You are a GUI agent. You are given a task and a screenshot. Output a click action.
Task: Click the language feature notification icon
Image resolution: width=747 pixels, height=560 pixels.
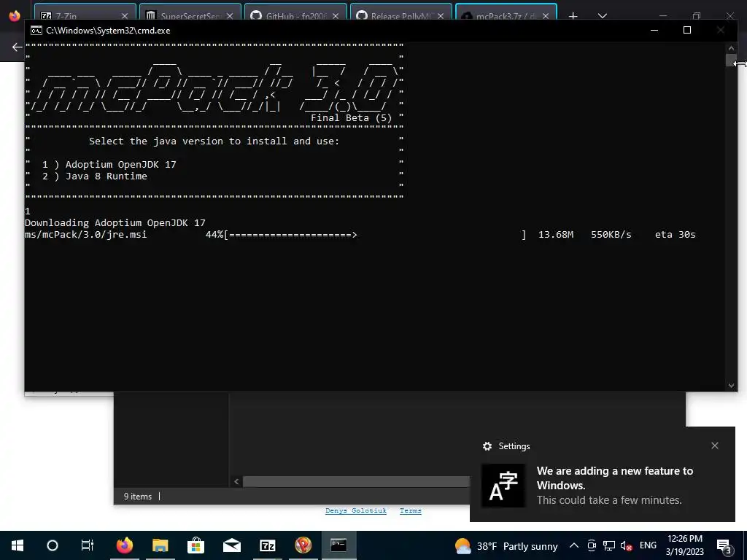click(x=503, y=486)
